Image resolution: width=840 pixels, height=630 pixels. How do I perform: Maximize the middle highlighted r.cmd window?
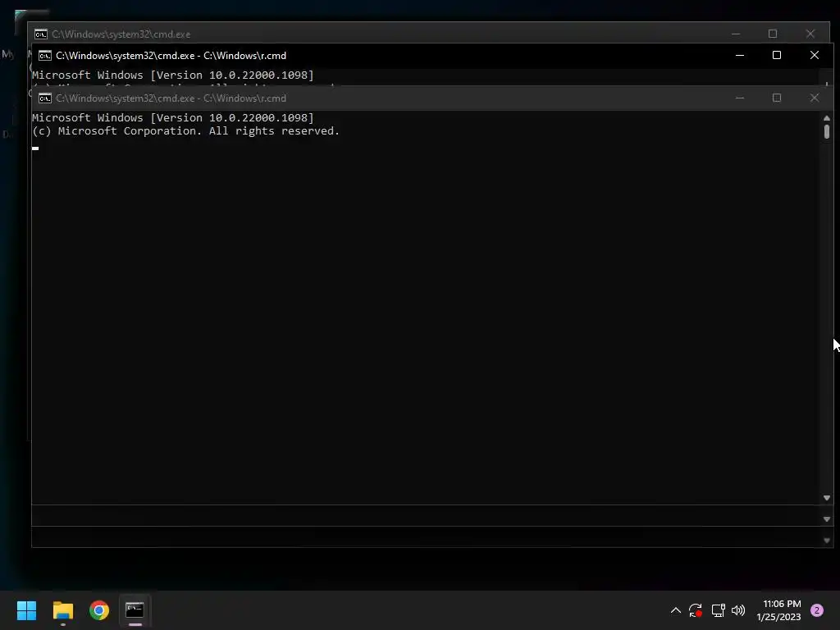tap(777, 55)
